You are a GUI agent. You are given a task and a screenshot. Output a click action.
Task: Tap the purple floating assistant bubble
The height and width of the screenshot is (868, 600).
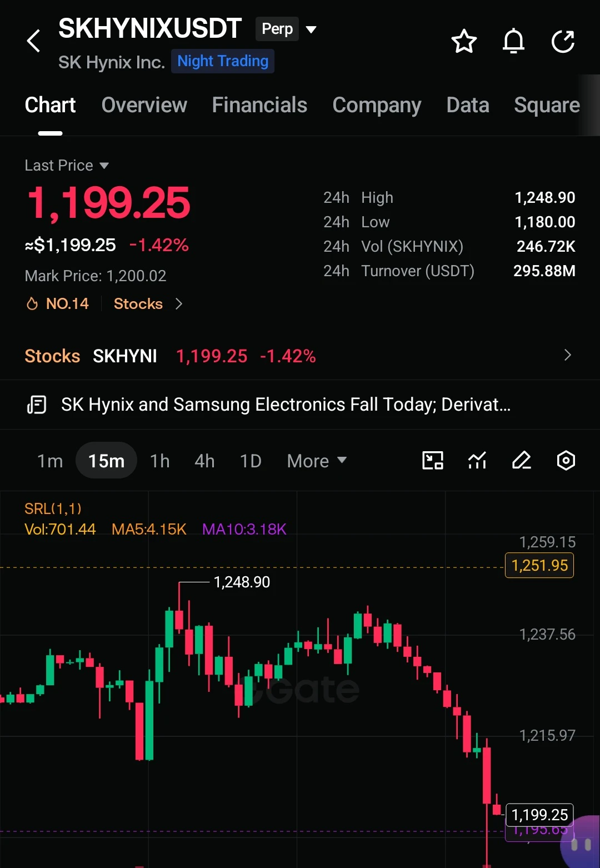point(581,843)
